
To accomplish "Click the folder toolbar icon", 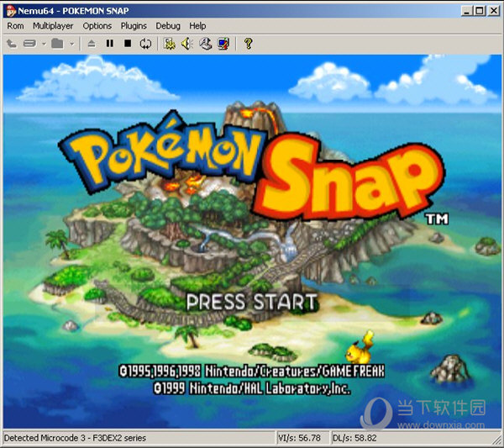I will click(57, 44).
